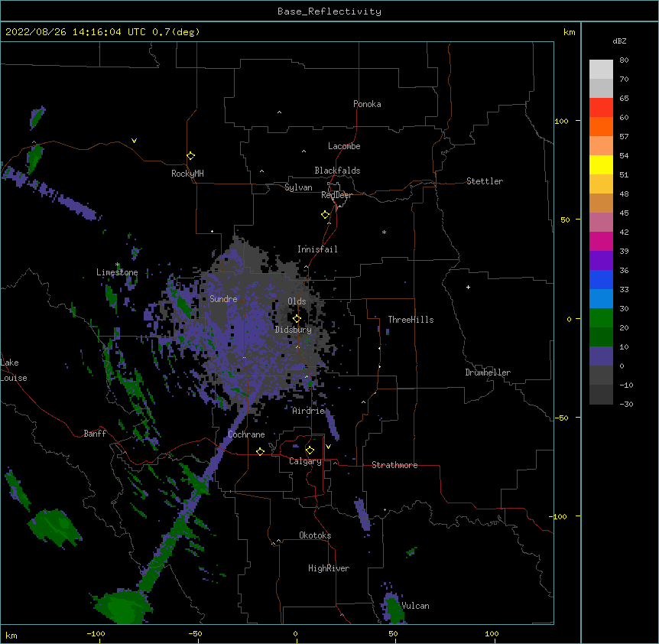
Task: Click the RockyMH label
Action: [187, 174]
